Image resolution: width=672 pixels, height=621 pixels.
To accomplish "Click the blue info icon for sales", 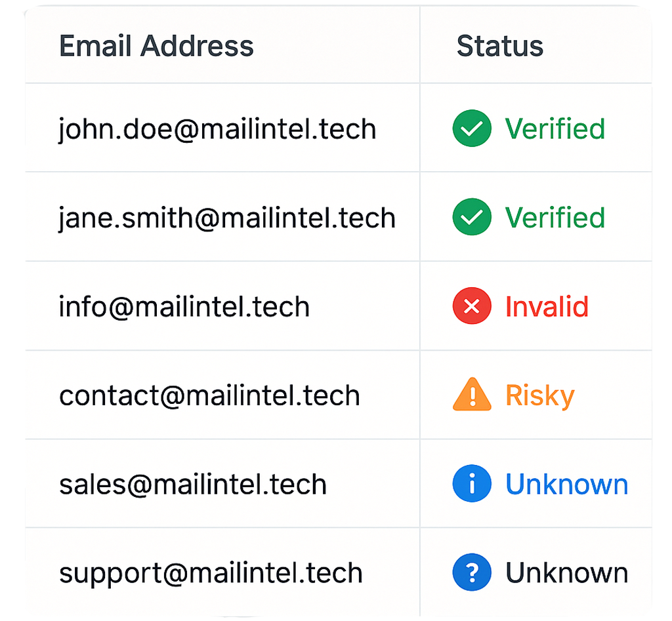I will pos(472,483).
